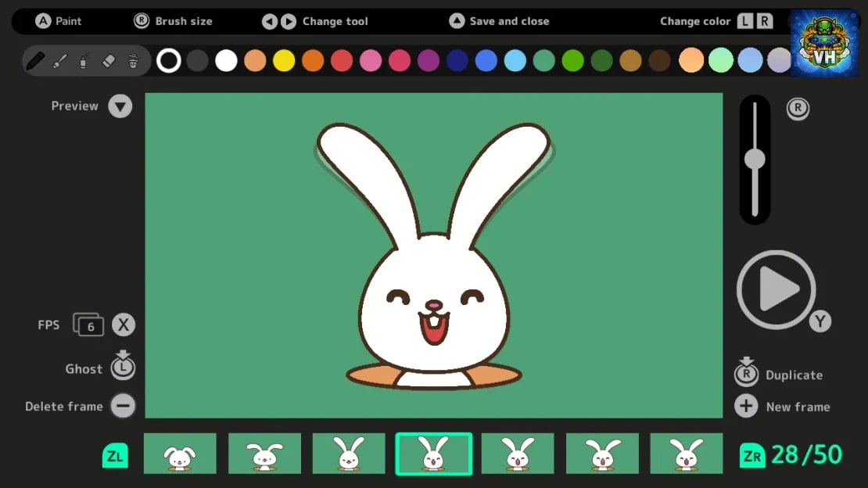This screenshot has height=488, width=868.
Task: Adjust the vertical brush size slider handle
Action: (755, 160)
